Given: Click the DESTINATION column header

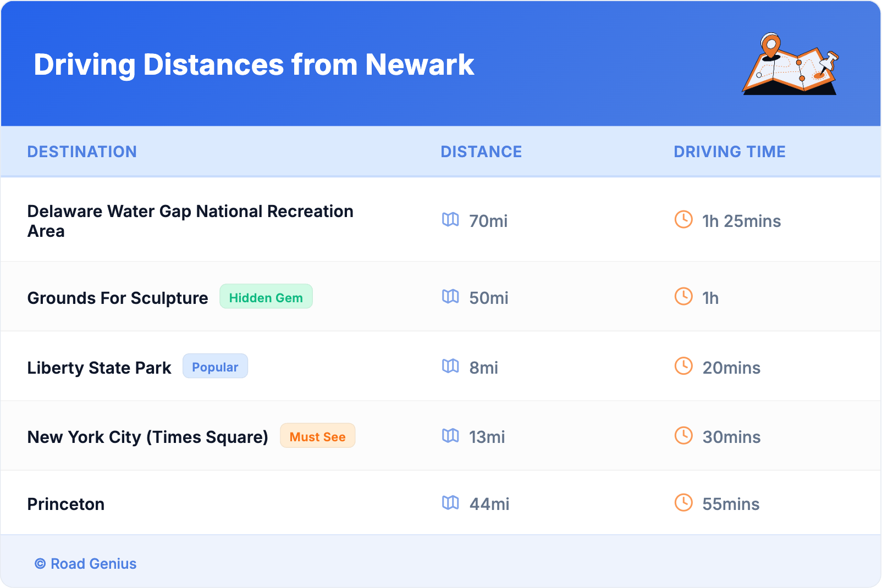Looking at the screenshot, I should tap(82, 152).
